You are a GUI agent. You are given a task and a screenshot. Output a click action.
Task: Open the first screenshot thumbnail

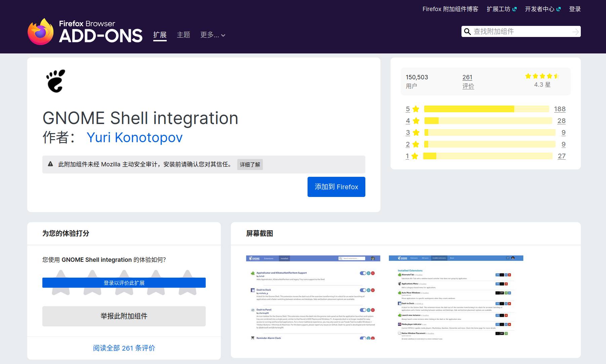pos(313,297)
